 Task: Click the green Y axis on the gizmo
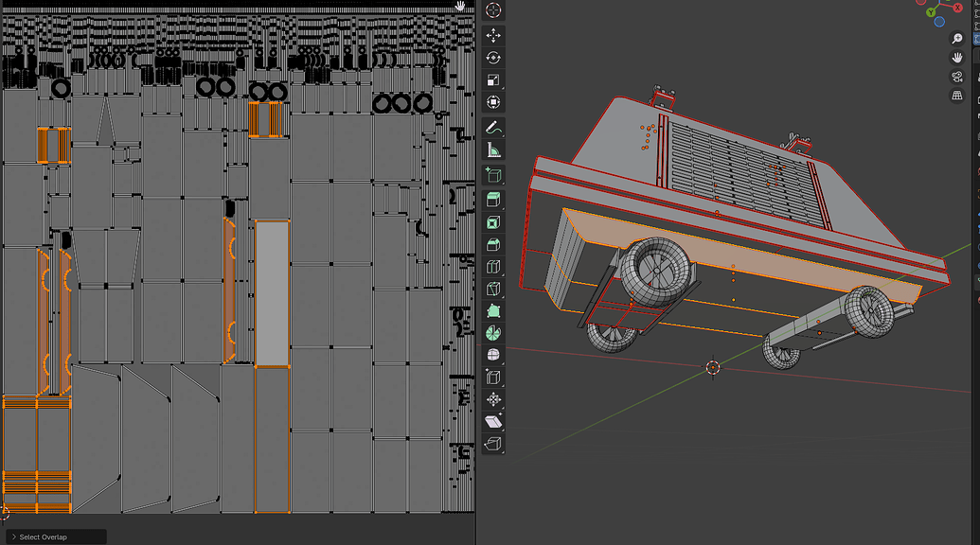click(x=931, y=12)
